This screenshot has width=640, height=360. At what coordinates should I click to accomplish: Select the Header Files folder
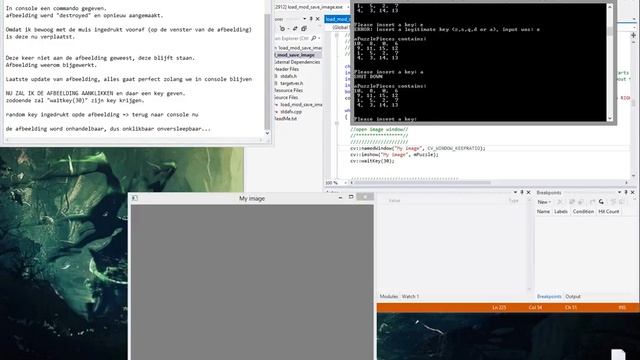point(286,69)
